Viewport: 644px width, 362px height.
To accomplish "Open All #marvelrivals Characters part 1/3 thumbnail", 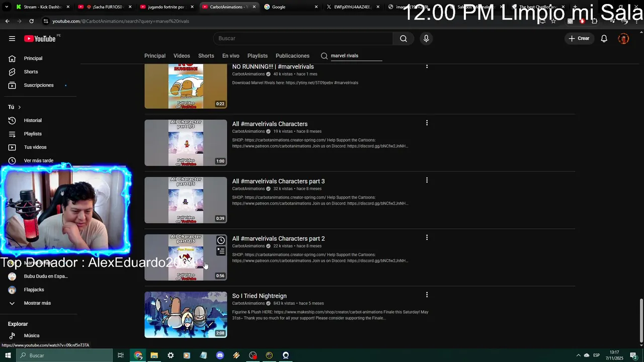I will coord(186,143).
